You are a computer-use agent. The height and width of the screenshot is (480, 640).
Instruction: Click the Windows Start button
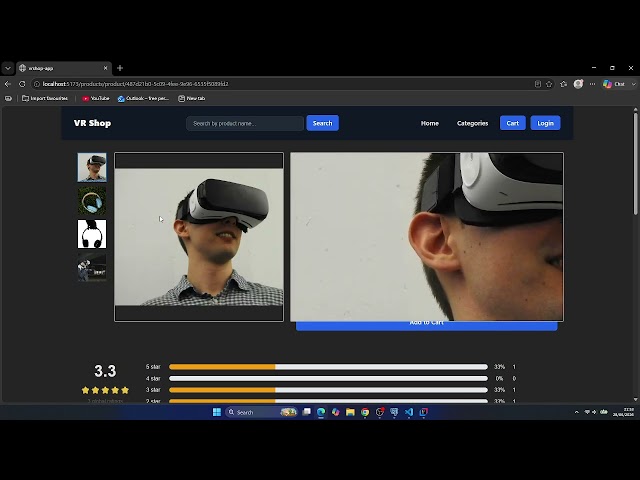click(217, 412)
